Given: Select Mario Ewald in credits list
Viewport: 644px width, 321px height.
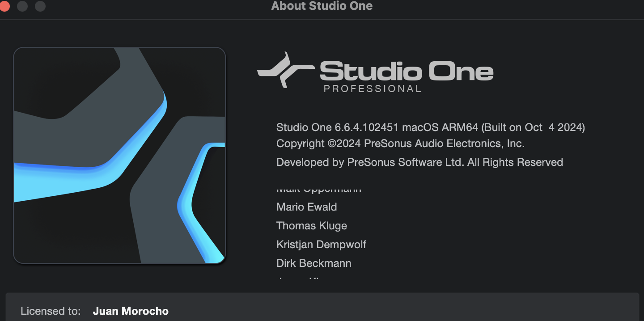Looking at the screenshot, I should tap(307, 207).
